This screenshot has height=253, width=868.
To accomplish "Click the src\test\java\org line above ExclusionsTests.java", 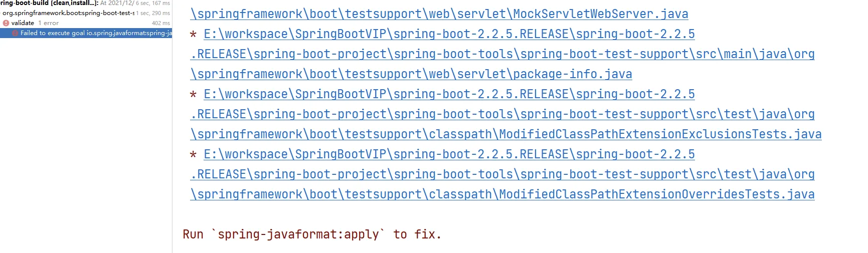I will click(x=502, y=114).
